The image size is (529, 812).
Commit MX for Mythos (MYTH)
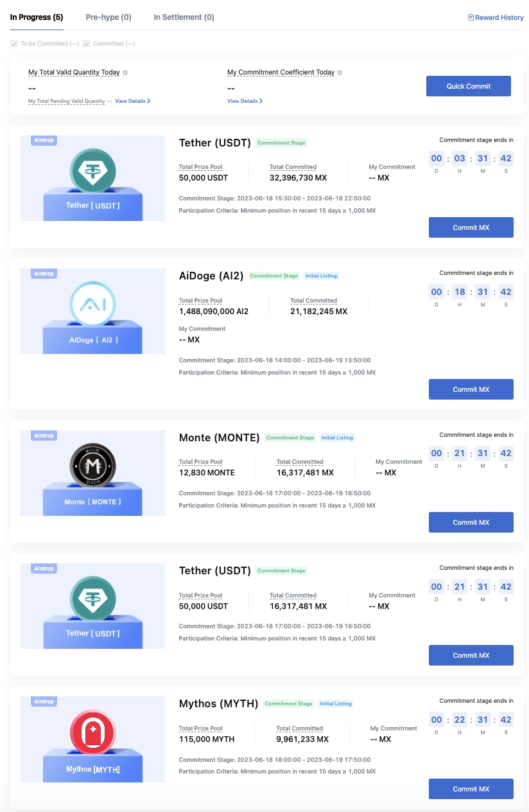pyautogui.click(x=471, y=789)
